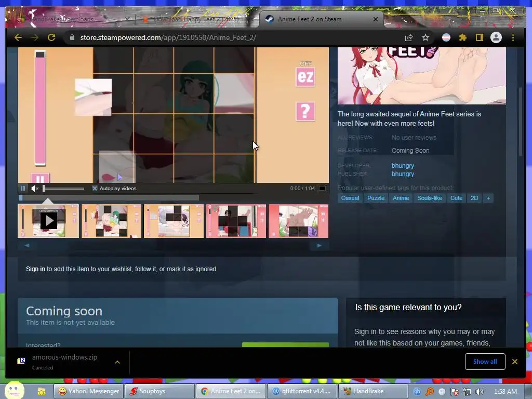Click the thumbnail strip scrollbar
532x399 pixels.
tap(173, 245)
